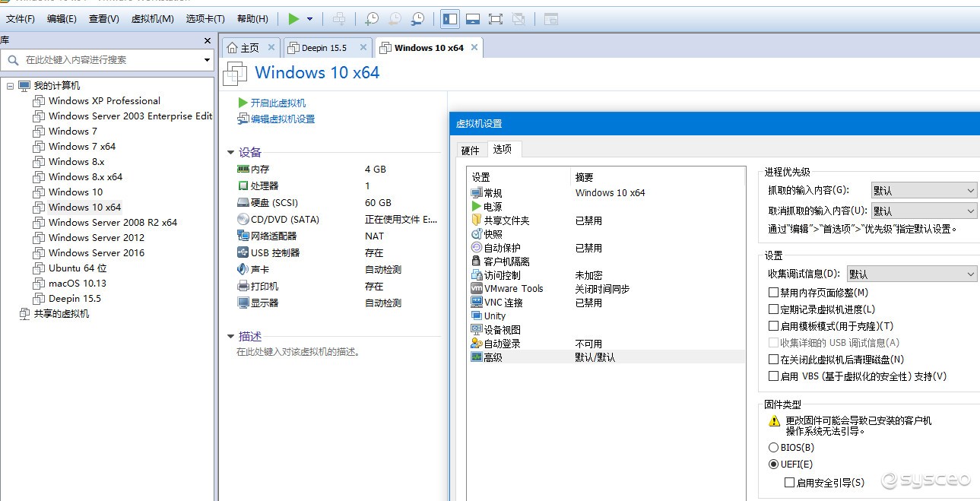Click the 处理器 device icon
The image size is (980, 501).
(243, 186)
